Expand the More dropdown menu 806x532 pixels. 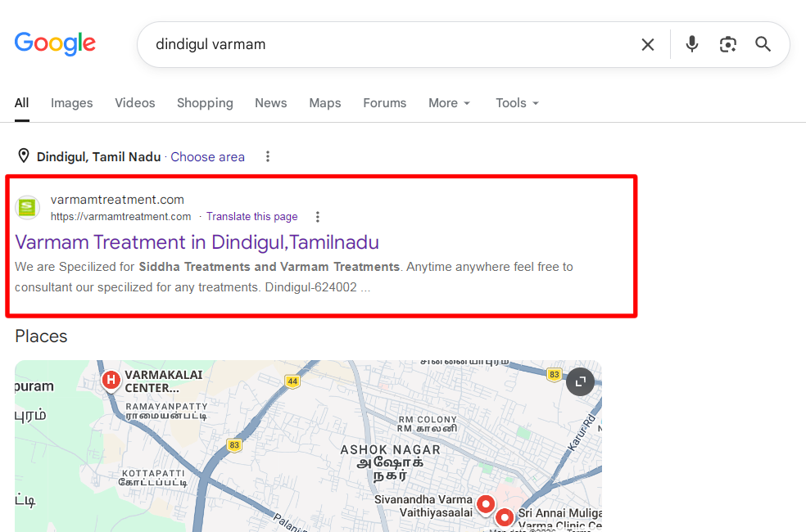click(449, 103)
